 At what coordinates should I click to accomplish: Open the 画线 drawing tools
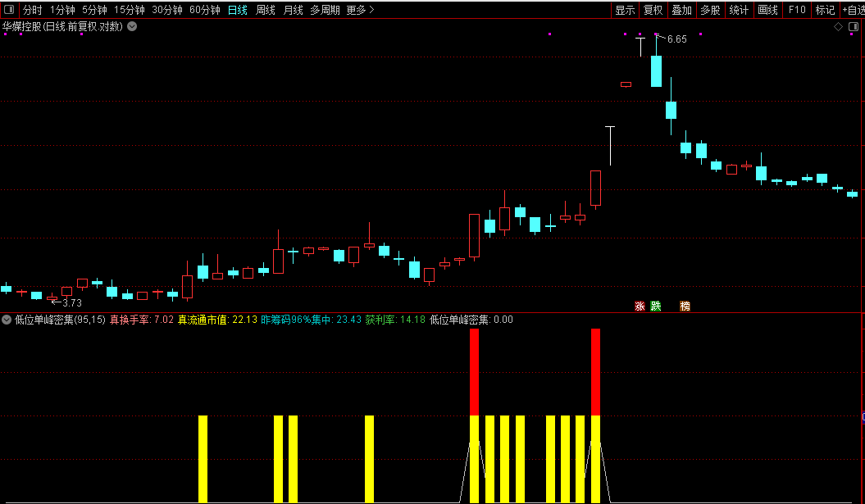click(768, 10)
